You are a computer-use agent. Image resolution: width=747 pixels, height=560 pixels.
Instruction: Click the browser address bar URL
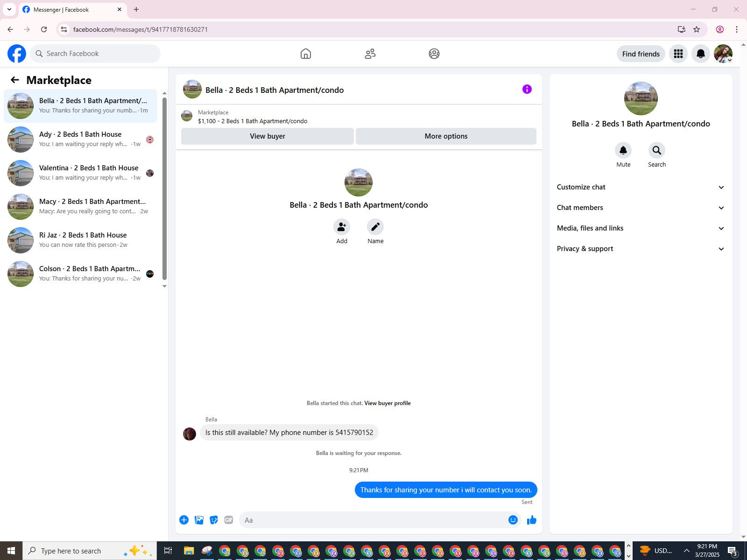[x=141, y=29]
